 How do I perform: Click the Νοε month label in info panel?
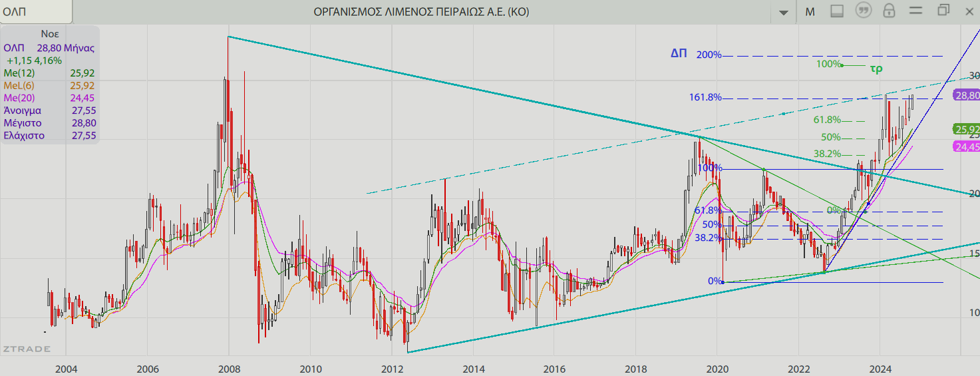pos(50,34)
